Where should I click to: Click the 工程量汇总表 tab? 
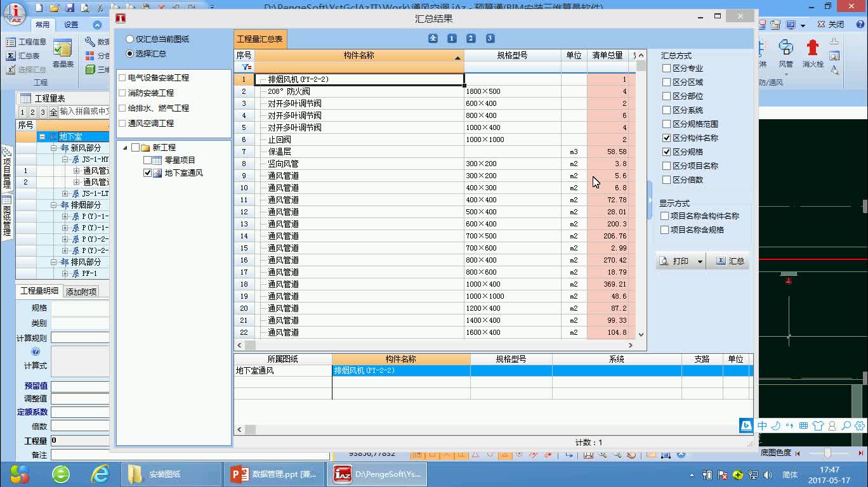(261, 38)
